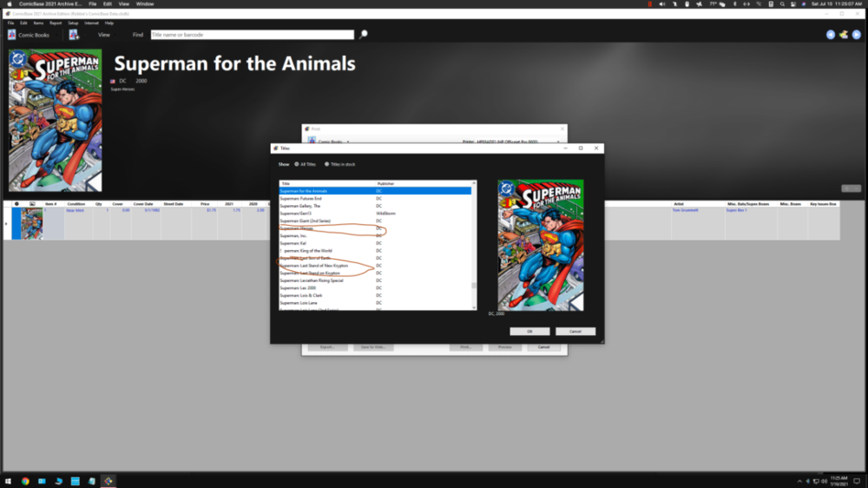Open the View dropdown in the toolbar
This screenshot has width=868, height=488.
104,35
